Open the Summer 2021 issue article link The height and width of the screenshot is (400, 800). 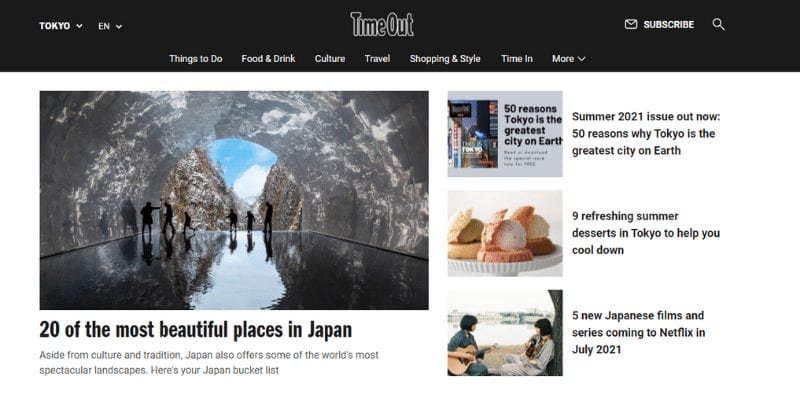coord(646,134)
